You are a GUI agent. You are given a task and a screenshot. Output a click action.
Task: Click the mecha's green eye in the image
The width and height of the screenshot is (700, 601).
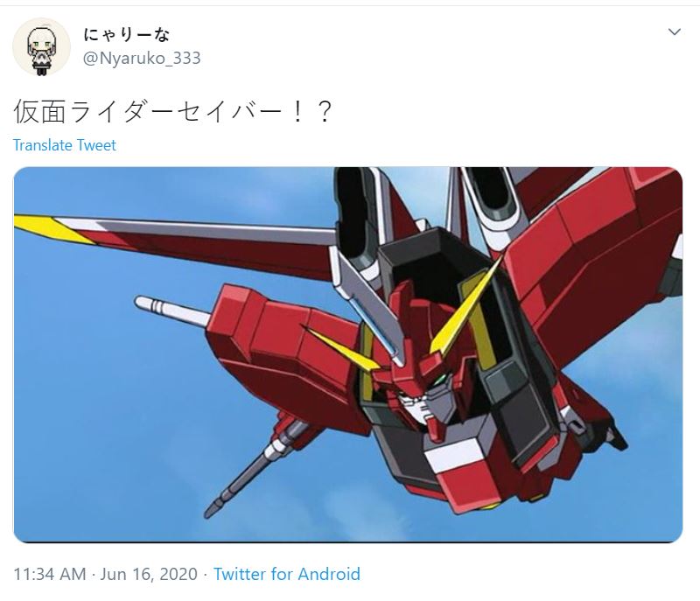[440, 380]
